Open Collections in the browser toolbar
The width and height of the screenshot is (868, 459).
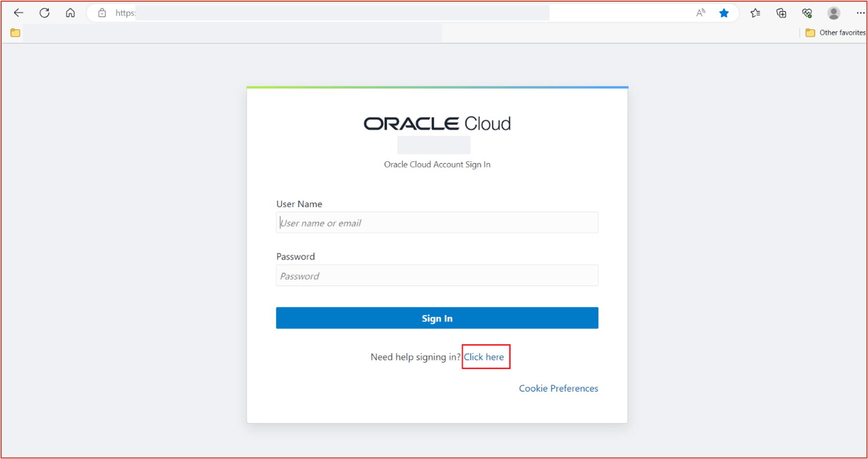781,13
